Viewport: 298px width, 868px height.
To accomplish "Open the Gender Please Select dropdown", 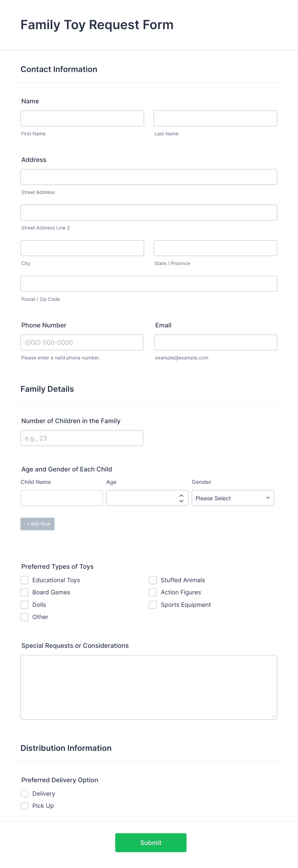I will (233, 498).
